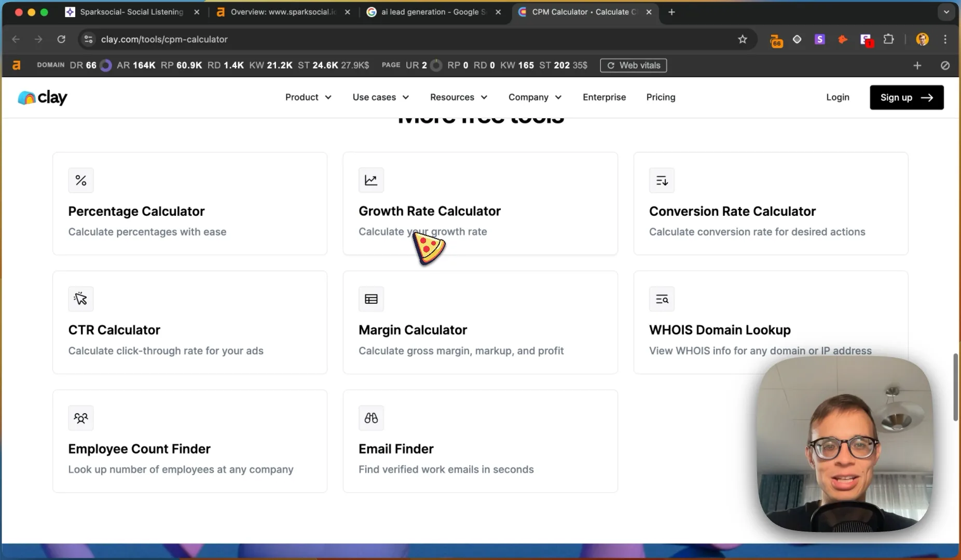Click the Ahrefs toolbar disable icon
961x560 pixels.
pos(945,65)
